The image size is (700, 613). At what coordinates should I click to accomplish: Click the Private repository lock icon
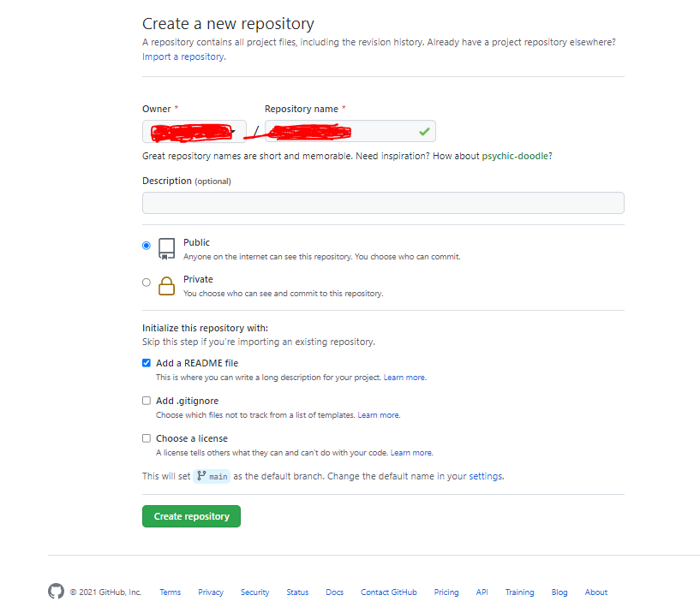(166, 286)
